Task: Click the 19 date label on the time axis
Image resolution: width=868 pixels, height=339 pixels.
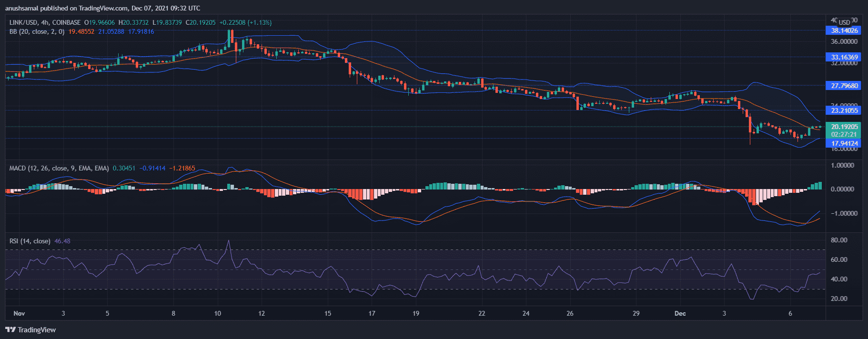Action: click(416, 313)
